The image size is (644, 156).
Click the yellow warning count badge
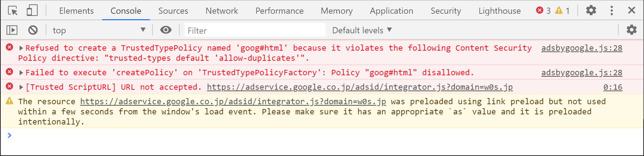point(563,10)
